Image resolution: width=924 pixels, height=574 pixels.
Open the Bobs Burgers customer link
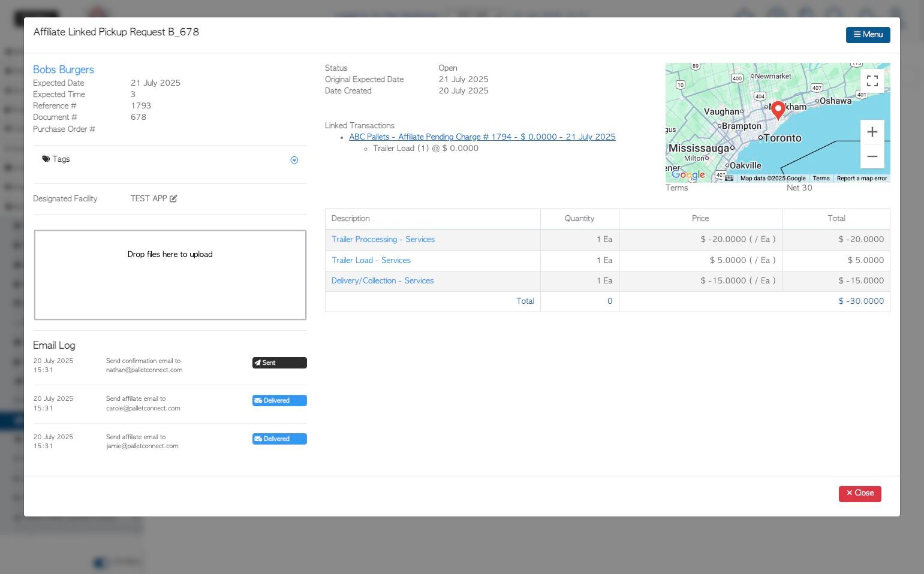coord(64,70)
